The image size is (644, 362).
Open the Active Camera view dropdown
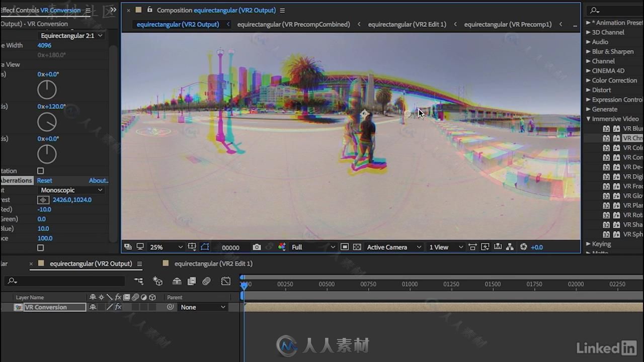click(394, 247)
